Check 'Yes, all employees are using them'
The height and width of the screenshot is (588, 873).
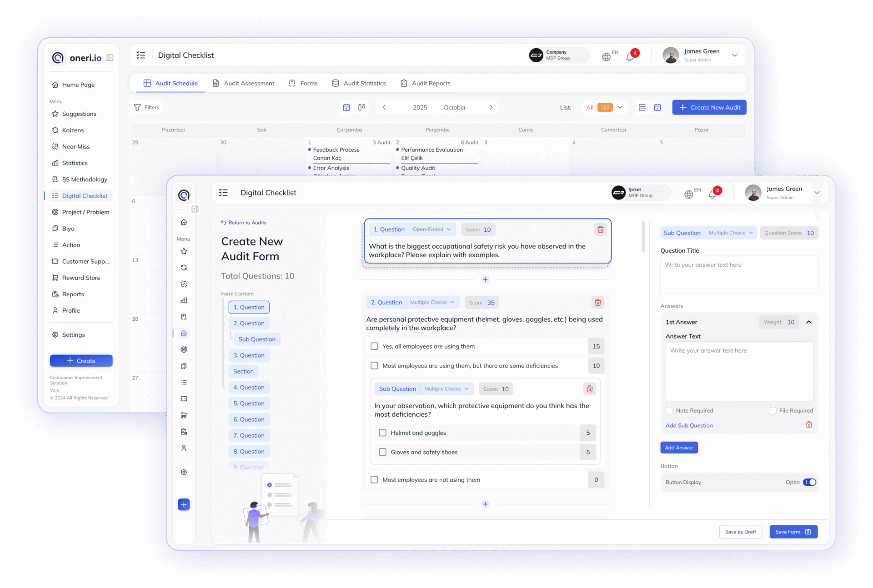coord(374,346)
